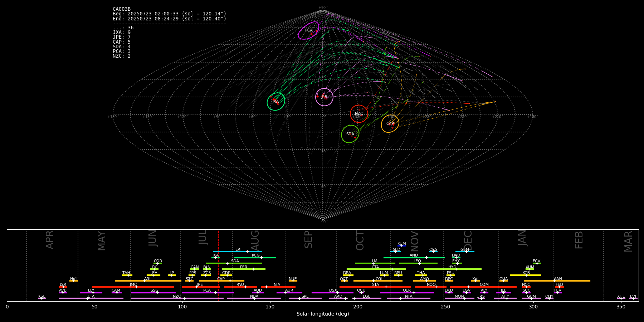The image size is (644, 322).
Task: Select the red JMC shower bar in timeline
Action: (x=133, y=287)
